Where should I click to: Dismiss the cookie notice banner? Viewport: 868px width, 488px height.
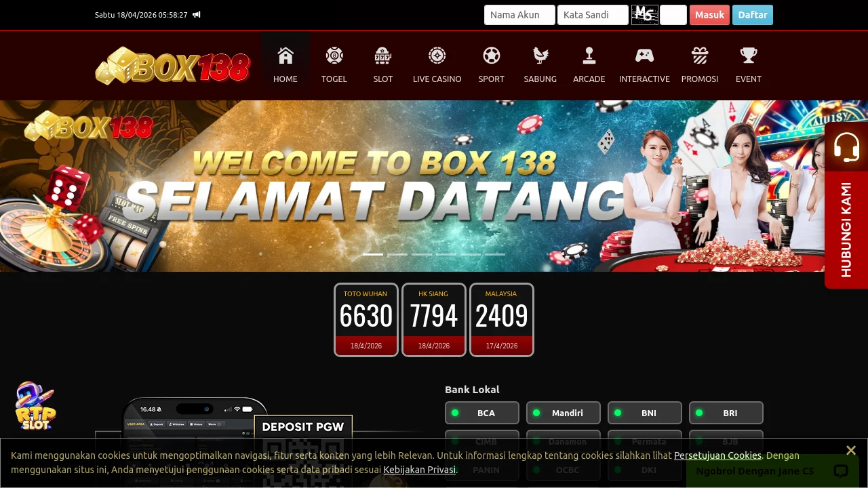pos(851,451)
